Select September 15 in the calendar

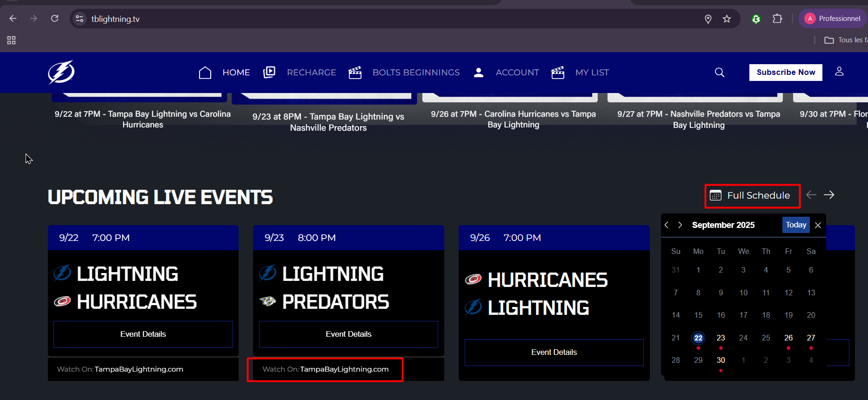(x=698, y=315)
